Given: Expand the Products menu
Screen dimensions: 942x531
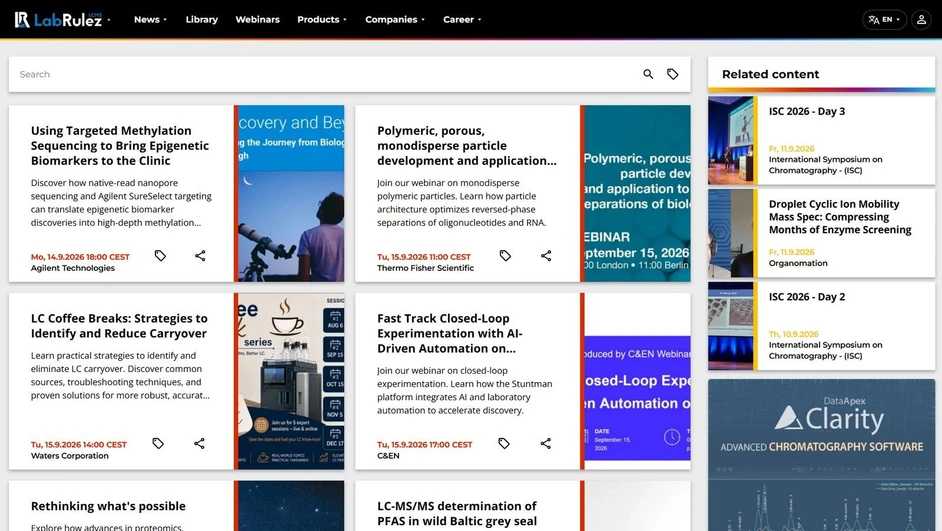Looking at the screenshot, I should 322,20.
